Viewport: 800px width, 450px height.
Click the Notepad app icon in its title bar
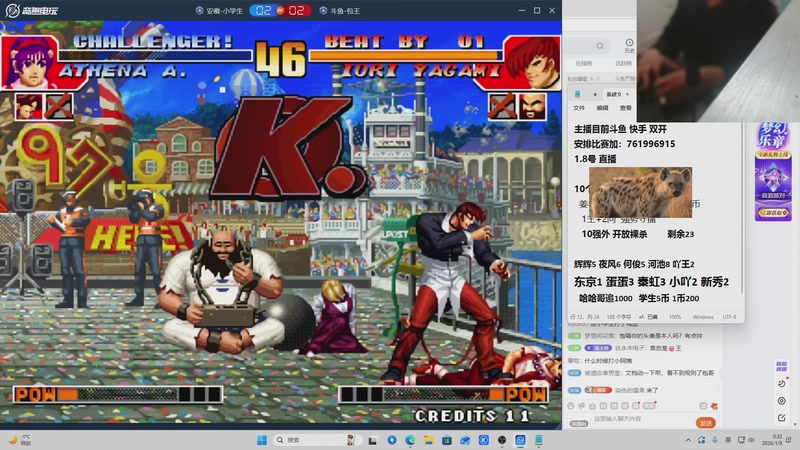pos(577,94)
